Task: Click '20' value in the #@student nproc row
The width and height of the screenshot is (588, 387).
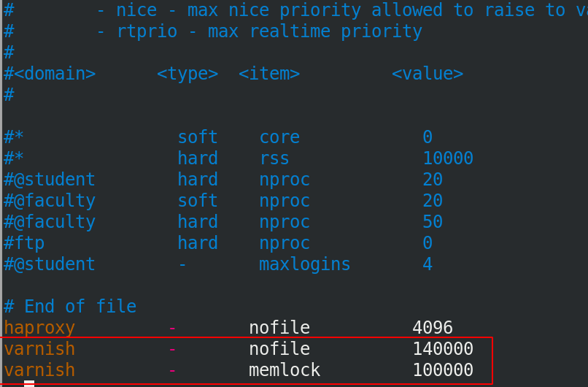Action: point(433,180)
